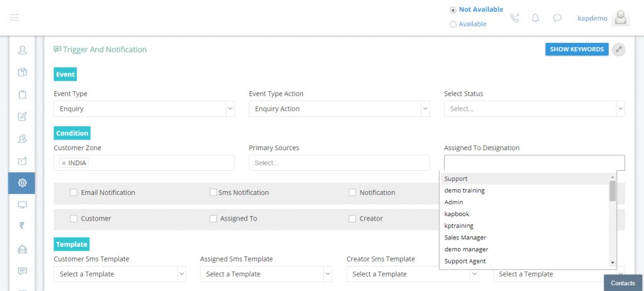Open the Customer Sms Template dropdown
Image resolution: width=644 pixels, height=291 pixels.
point(119,274)
